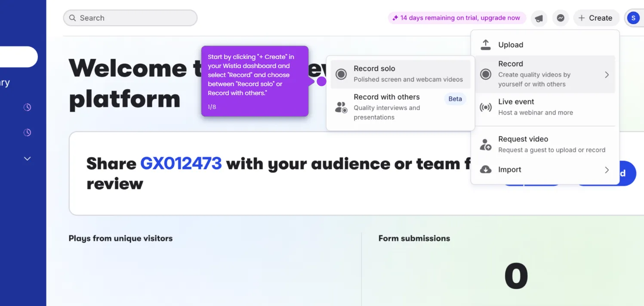This screenshot has height=306, width=644.
Task: Click "Quality interviews and presentations" description
Action: (x=387, y=113)
